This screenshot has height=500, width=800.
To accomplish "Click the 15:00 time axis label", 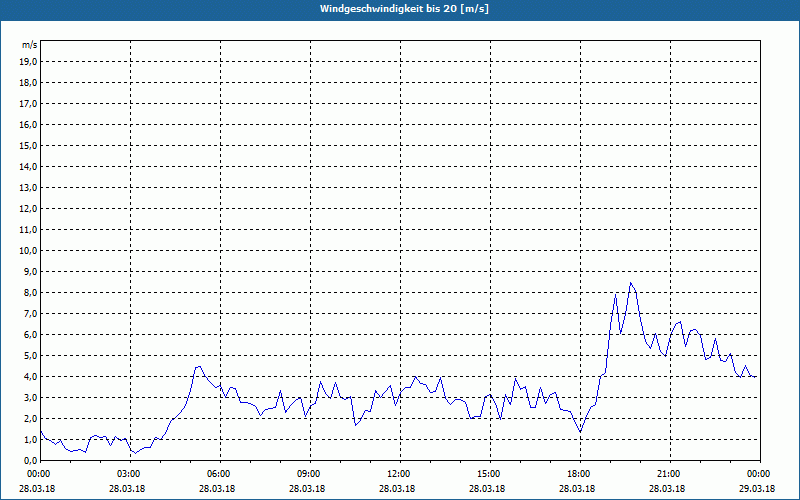I will click(490, 474).
